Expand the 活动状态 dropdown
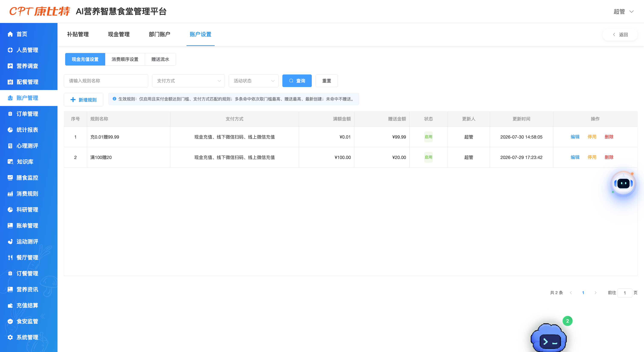644x352 pixels. tap(253, 81)
